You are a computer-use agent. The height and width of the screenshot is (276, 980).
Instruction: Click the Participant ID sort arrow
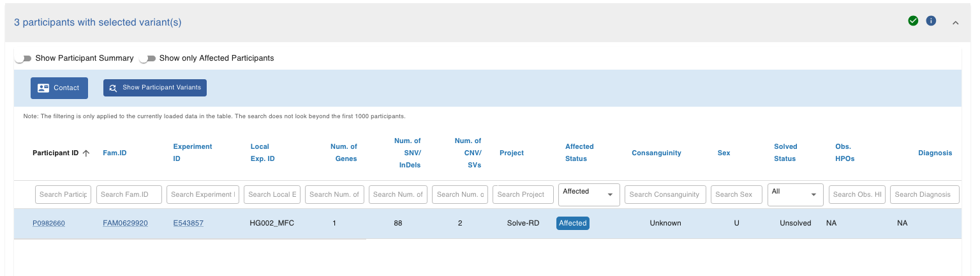pos(86,153)
